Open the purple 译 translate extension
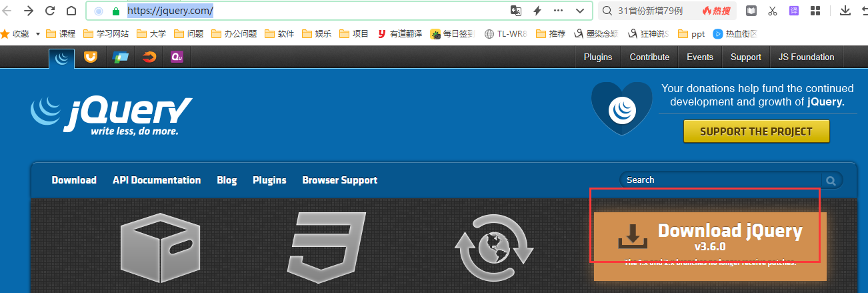868x293 pixels. pyautogui.click(x=794, y=11)
